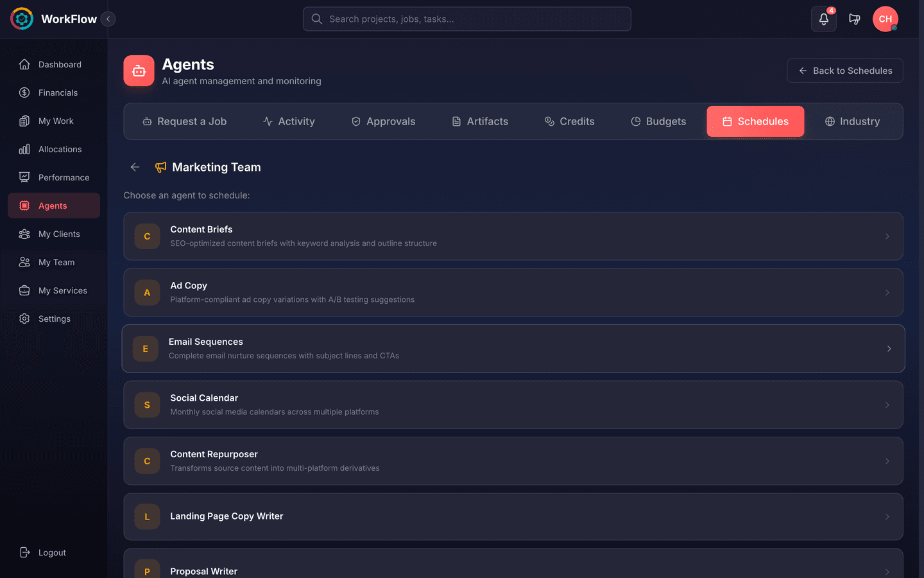Click the Agents robot header icon
This screenshot has height=578, width=924.
[139, 71]
